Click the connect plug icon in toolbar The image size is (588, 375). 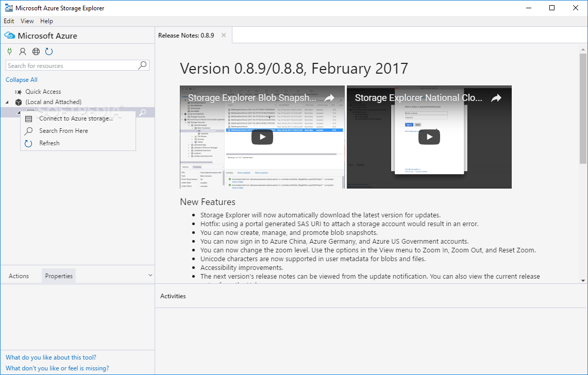tap(10, 52)
